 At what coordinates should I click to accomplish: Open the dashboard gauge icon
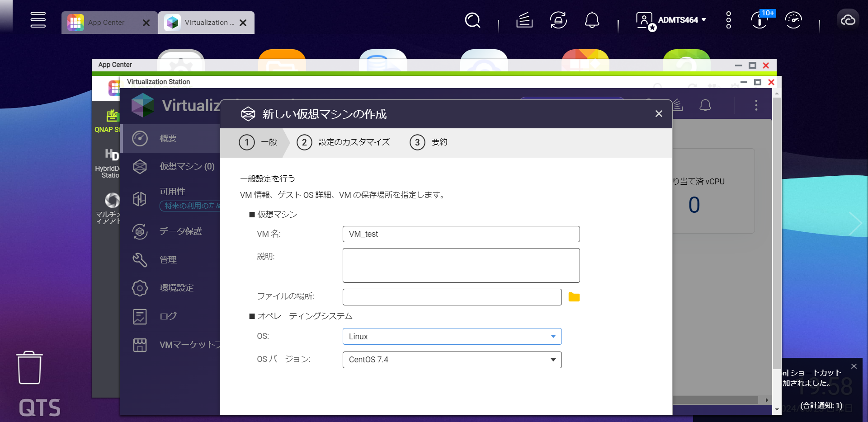pos(793,20)
